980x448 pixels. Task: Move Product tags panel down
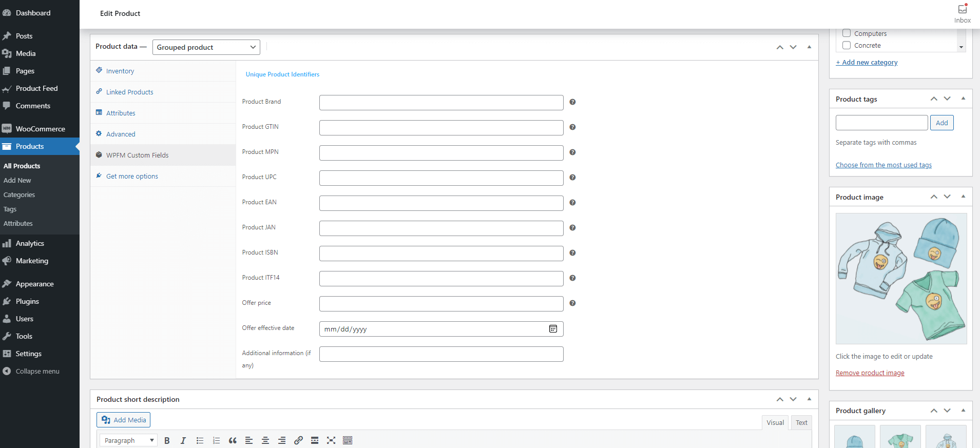click(x=947, y=99)
